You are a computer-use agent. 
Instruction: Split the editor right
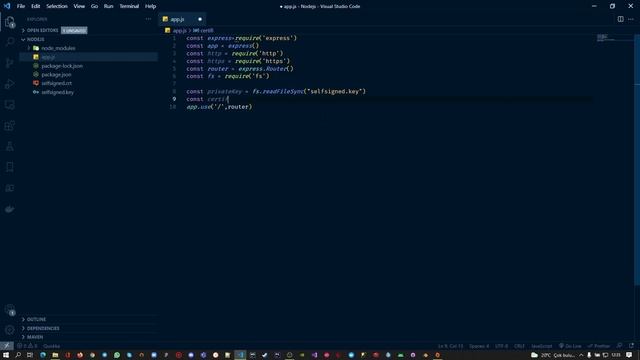(620, 19)
